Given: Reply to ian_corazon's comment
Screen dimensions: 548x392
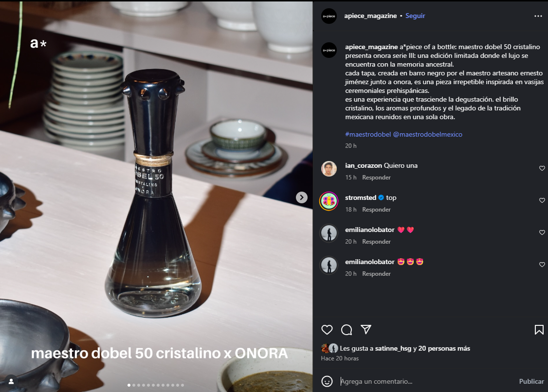Looking at the screenshot, I should click(376, 178).
